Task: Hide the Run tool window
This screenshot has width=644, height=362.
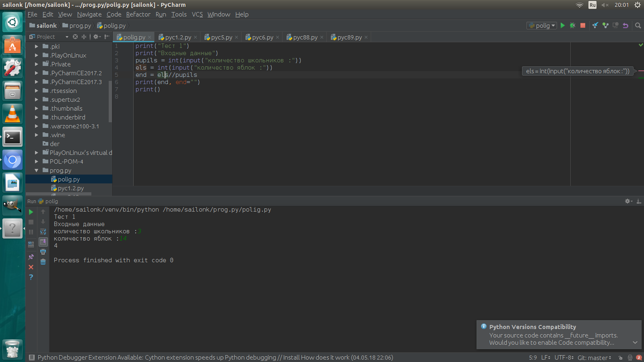Action: click(x=639, y=201)
